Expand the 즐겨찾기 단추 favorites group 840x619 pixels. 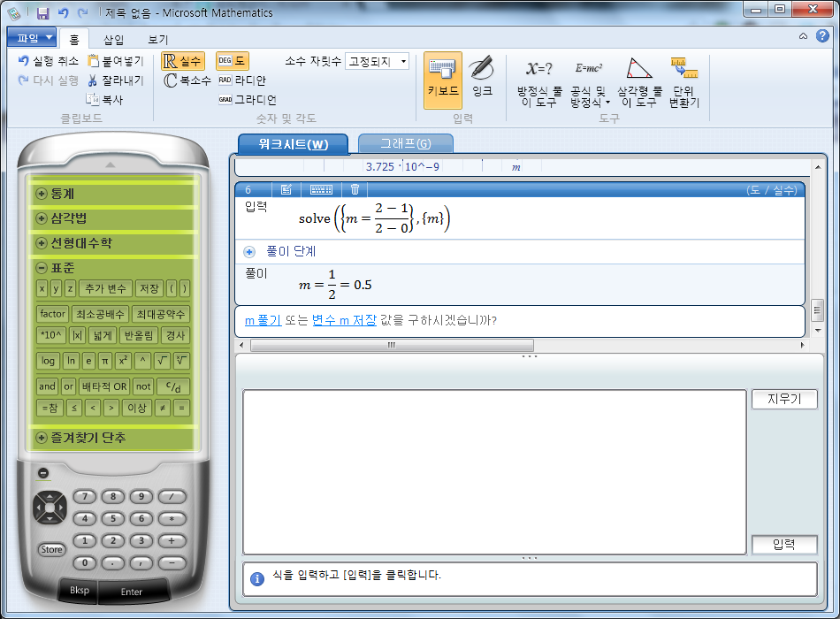point(42,438)
